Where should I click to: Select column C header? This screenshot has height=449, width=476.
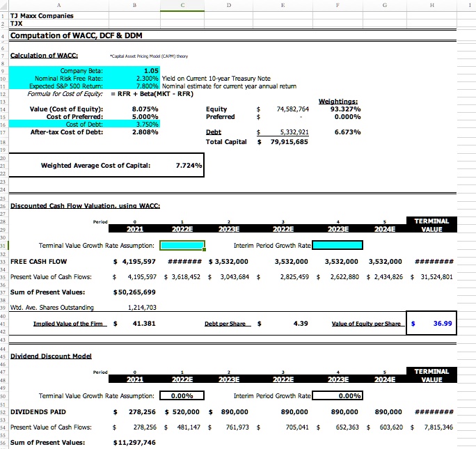(x=182, y=5)
